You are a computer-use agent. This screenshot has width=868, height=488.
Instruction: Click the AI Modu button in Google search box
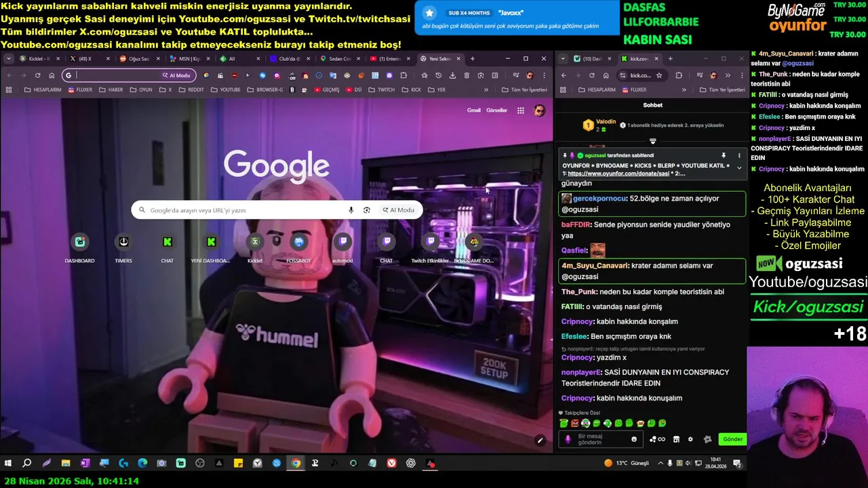(x=398, y=210)
